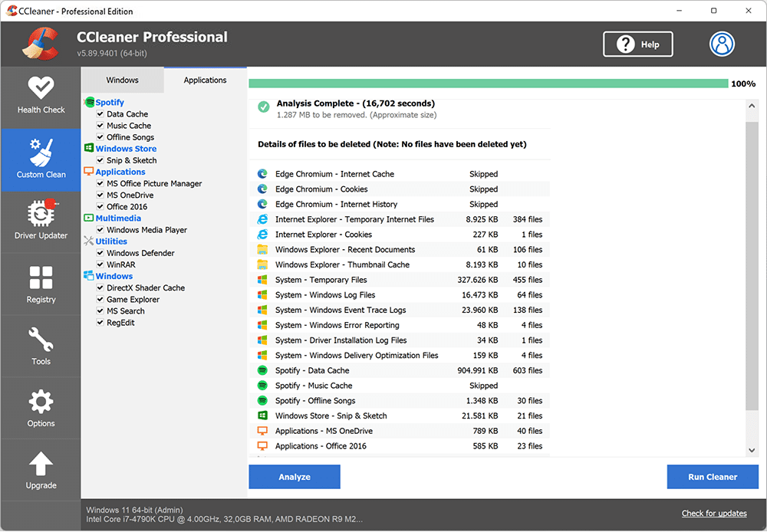Select the Applications tab
The image size is (767, 532).
(205, 79)
